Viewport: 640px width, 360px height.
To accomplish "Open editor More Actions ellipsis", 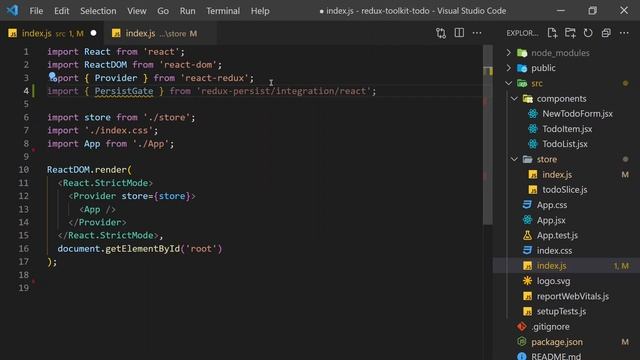I will (x=477, y=33).
